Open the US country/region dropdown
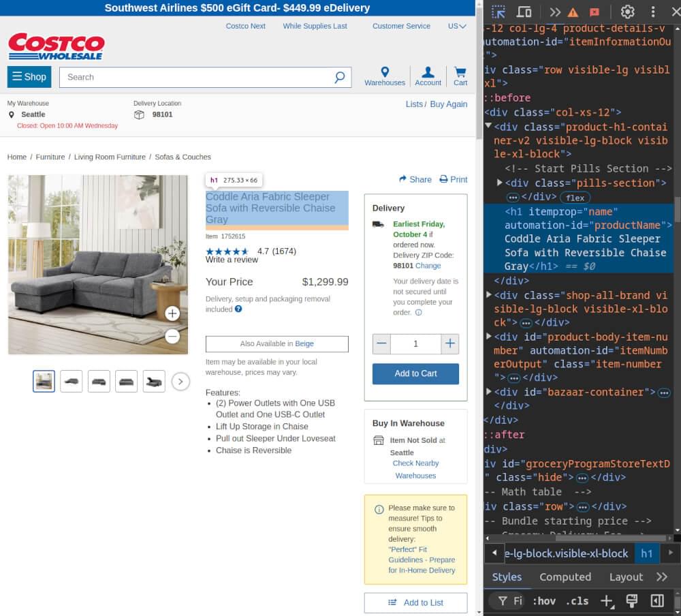 point(455,26)
